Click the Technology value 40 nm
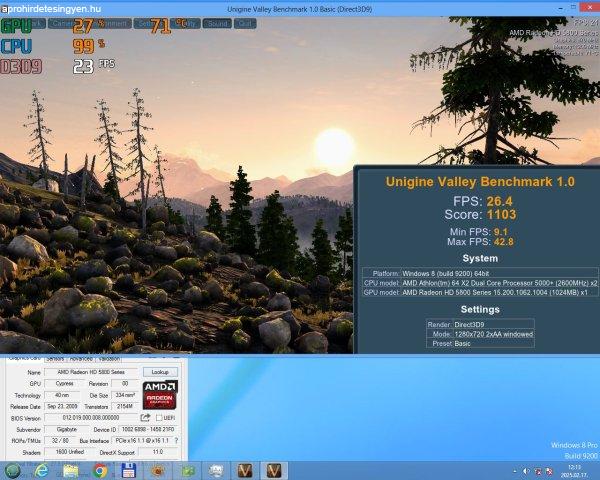Image resolution: width=600 pixels, height=480 pixels. point(62,395)
